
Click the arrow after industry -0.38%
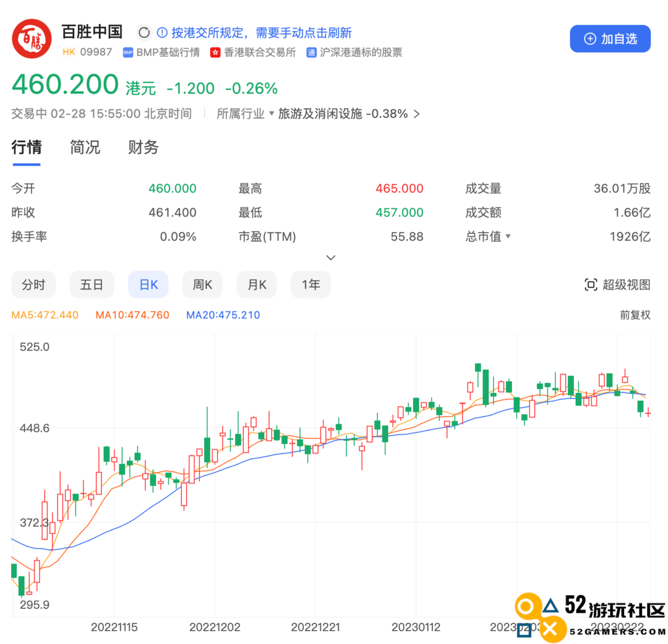417,114
